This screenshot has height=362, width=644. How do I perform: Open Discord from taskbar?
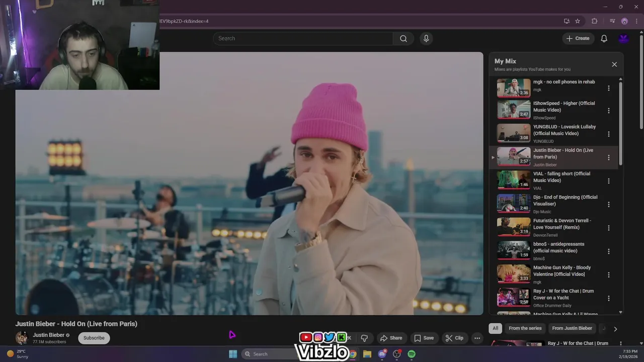[x=382, y=354]
